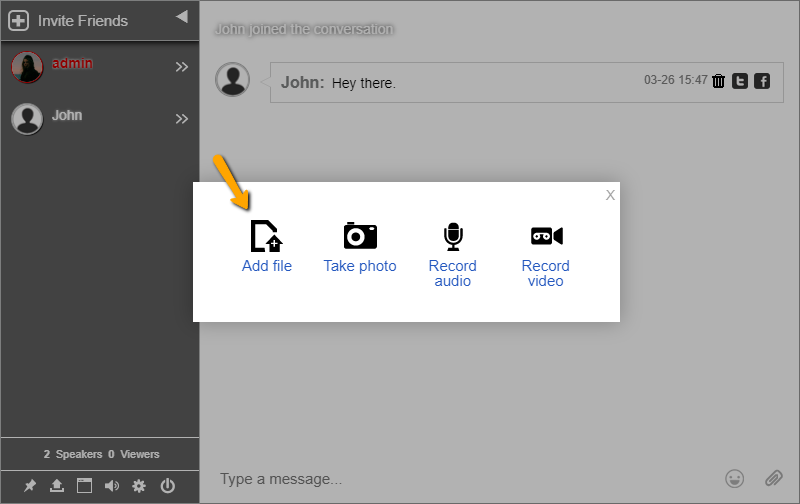Viewport: 800px width, 504px height.
Task: Click Invite Friends button
Action: tap(69, 20)
